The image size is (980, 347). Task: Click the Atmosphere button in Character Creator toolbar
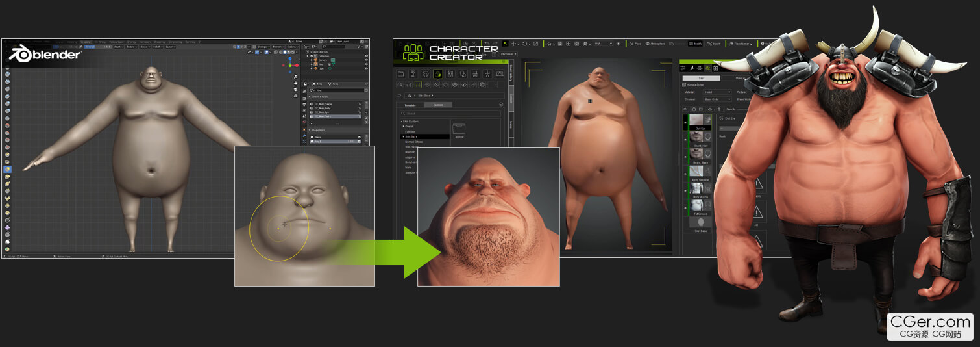656,44
